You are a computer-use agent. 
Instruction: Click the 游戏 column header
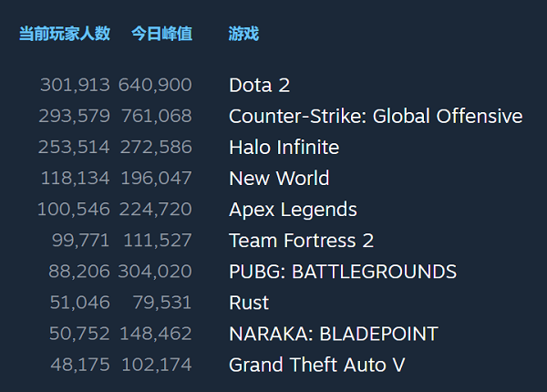(243, 34)
